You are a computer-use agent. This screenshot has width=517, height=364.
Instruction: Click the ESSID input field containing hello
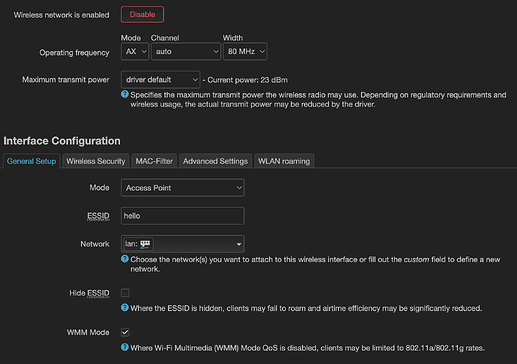click(183, 216)
